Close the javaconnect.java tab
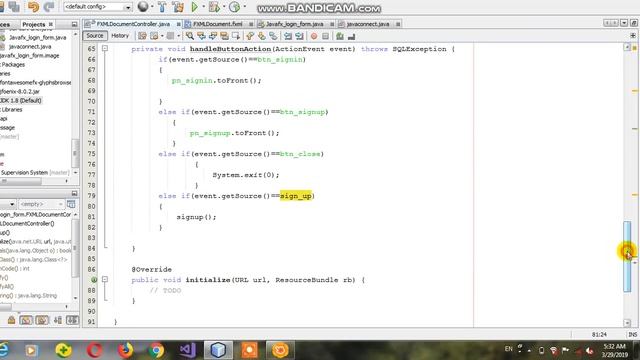640x360 pixels. (398, 24)
